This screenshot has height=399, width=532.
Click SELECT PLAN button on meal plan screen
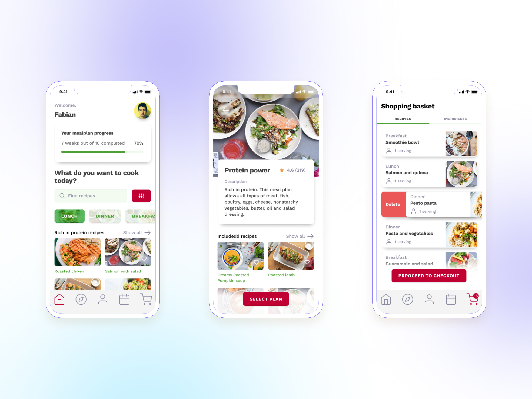[265, 298]
